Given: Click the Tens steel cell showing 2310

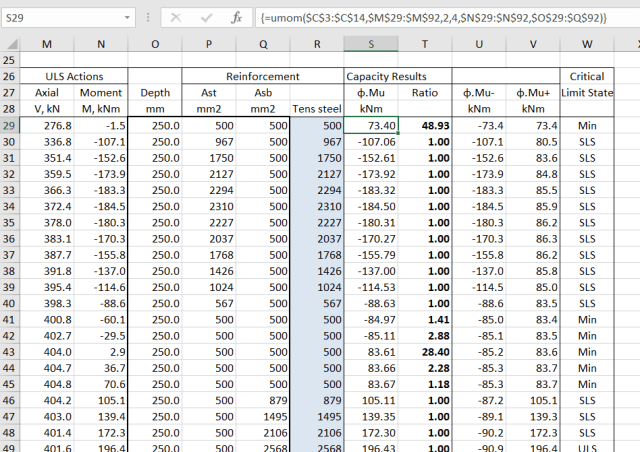Looking at the screenshot, I should tap(317, 206).
